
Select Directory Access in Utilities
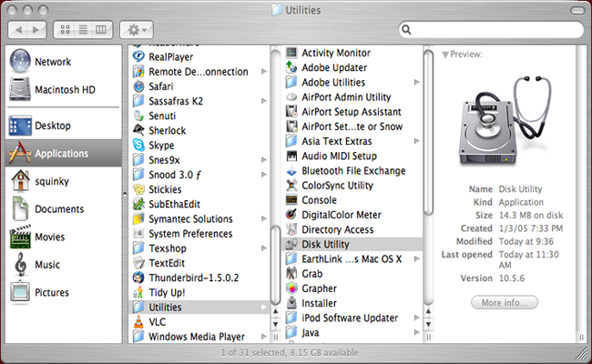point(352,229)
